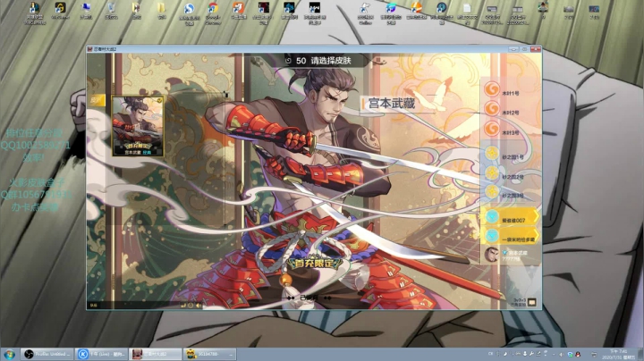Click the yellow 皮肤 tab on left edge
644x361 pixels.
tap(96, 100)
